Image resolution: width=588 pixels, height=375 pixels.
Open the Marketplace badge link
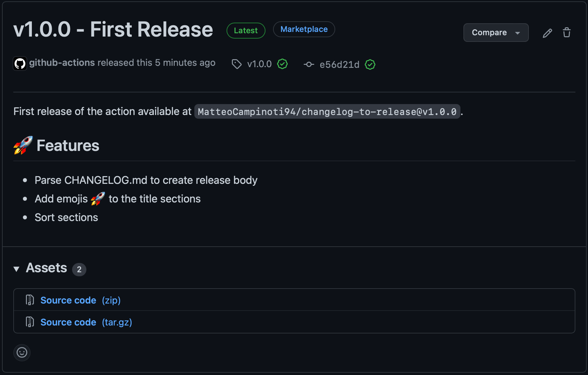click(304, 29)
